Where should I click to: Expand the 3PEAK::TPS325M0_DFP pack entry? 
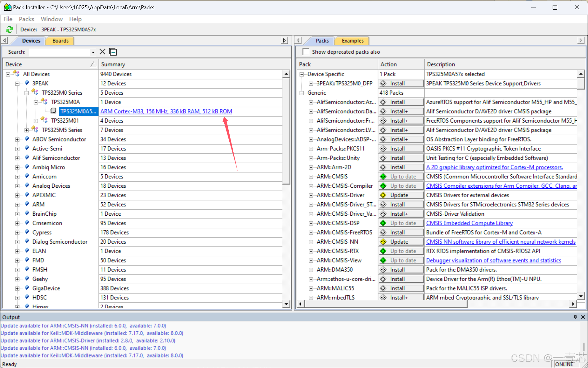point(311,83)
